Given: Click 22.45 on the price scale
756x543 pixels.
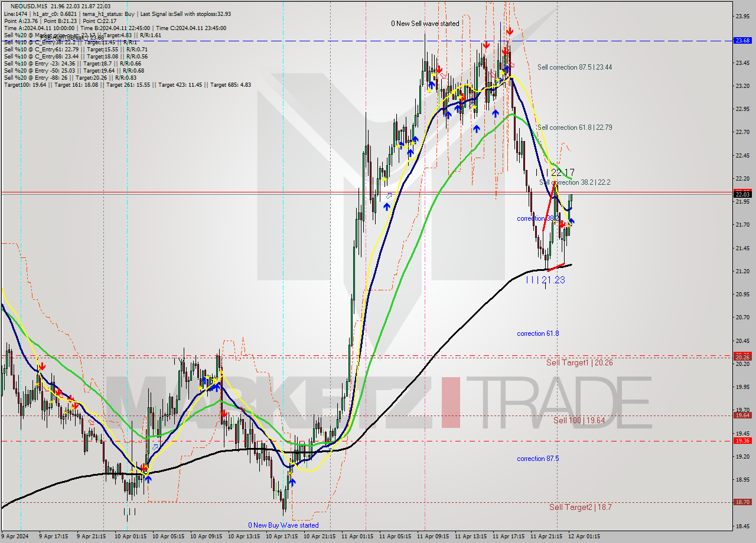Looking at the screenshot, I should (x=742, y=155).
